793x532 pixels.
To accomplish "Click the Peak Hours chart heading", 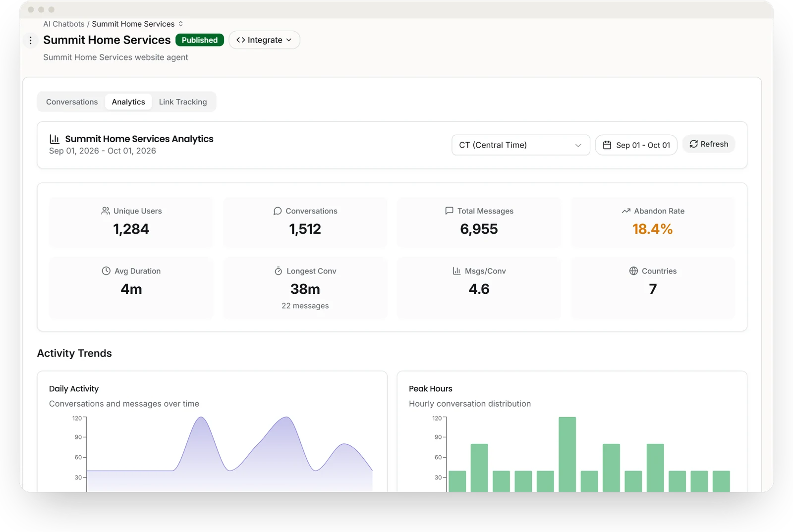I will point(431,389).
